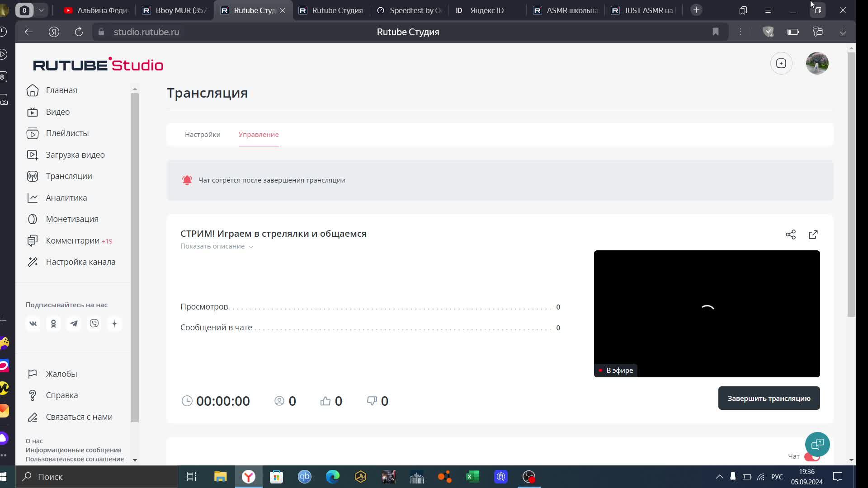Open Excel from taskbar
868x488 pixels.
tap(472, 477)
